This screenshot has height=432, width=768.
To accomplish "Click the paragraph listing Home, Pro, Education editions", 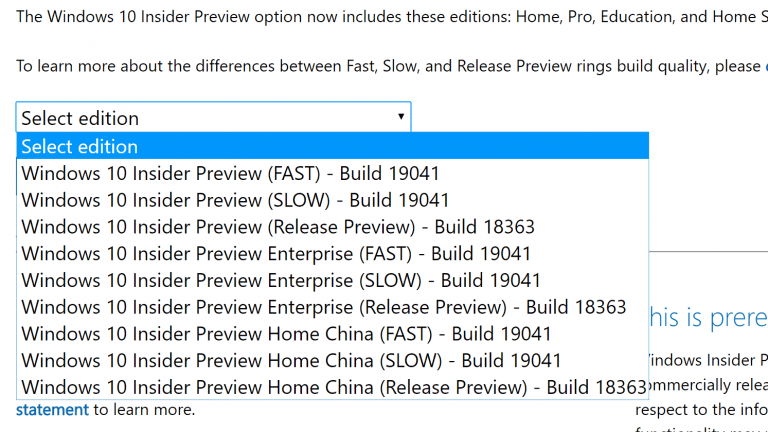I will [x=390, y=16].
